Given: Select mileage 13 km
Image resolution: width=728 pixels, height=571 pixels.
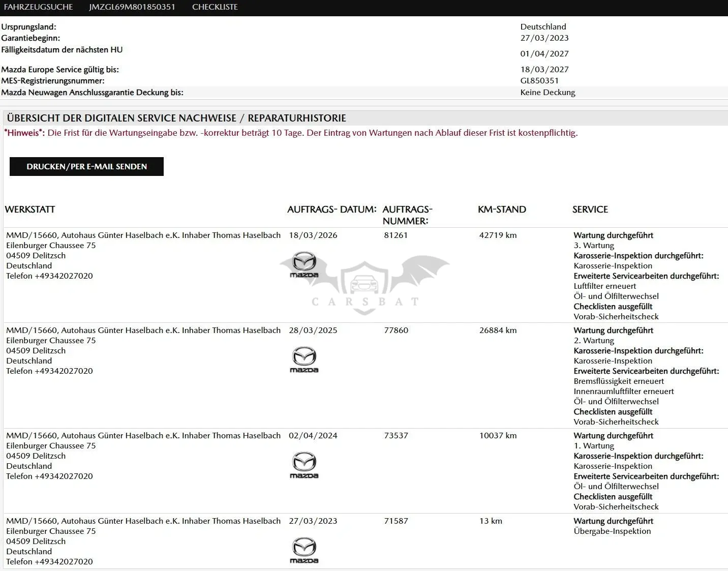Looking at the screenshot, I should click(491, 521).
